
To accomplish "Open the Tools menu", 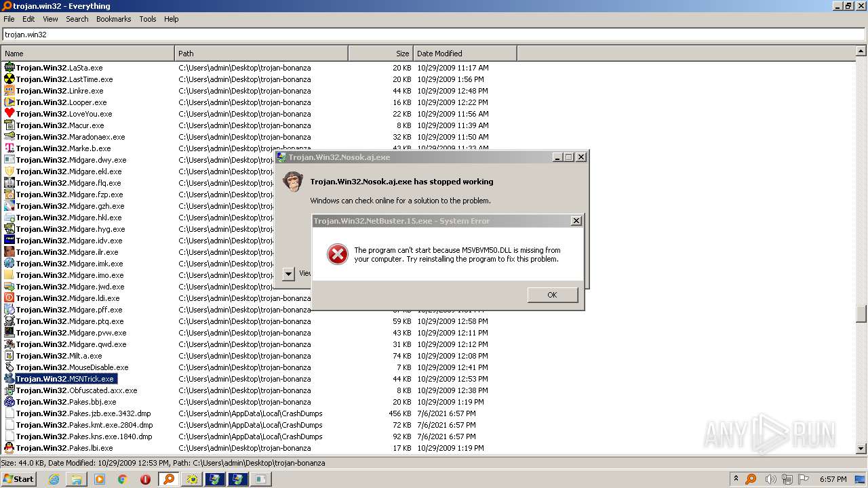I will click(148, 19).
